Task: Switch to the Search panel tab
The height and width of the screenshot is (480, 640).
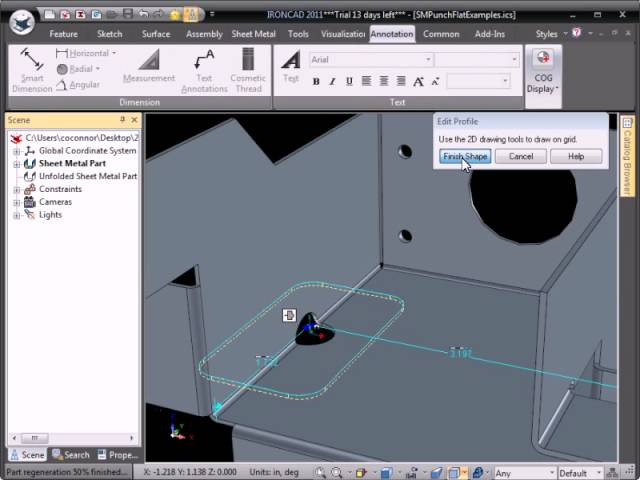Action: (x=71, y=455)
